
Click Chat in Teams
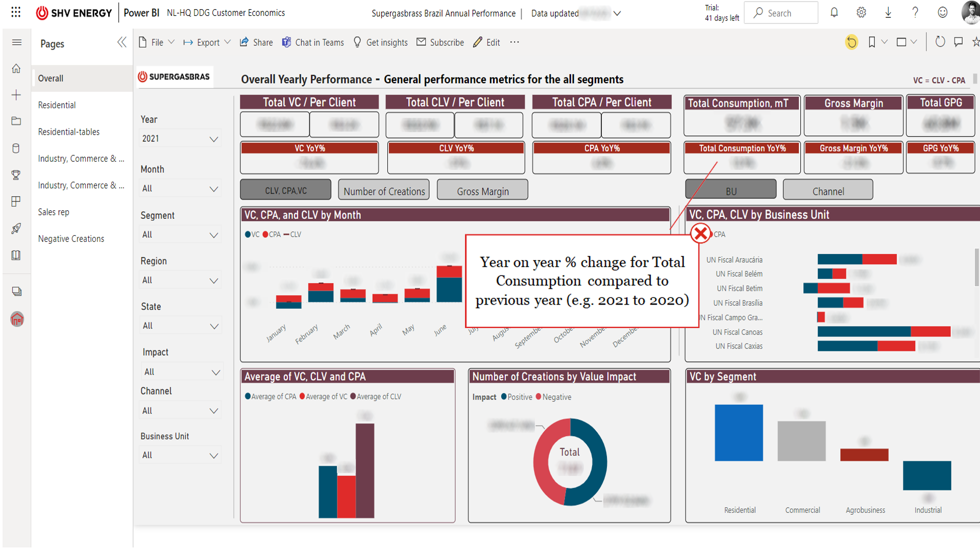tap(313, 42)
